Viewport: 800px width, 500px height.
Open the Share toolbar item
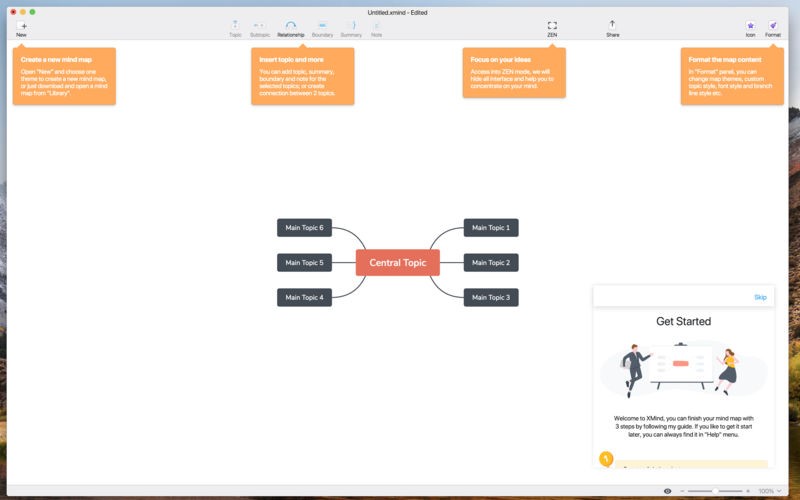(x=613, y=29)
